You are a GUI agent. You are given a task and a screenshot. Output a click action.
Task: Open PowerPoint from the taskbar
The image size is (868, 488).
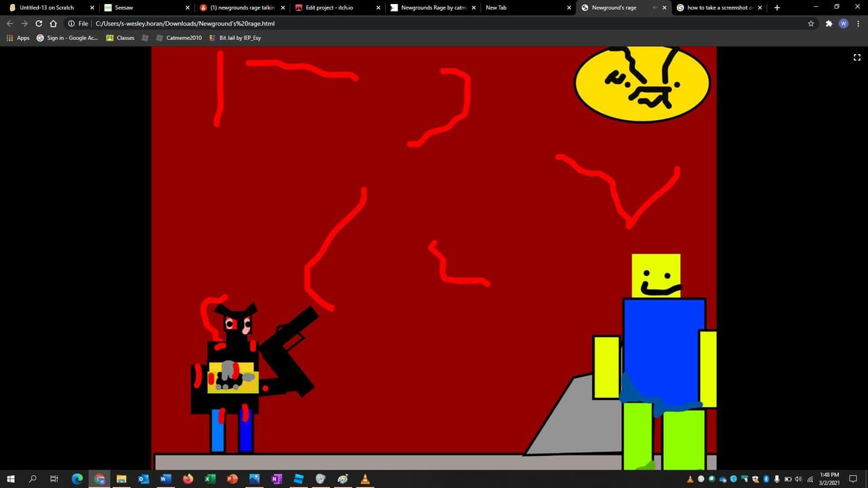[x=232, y=479]
